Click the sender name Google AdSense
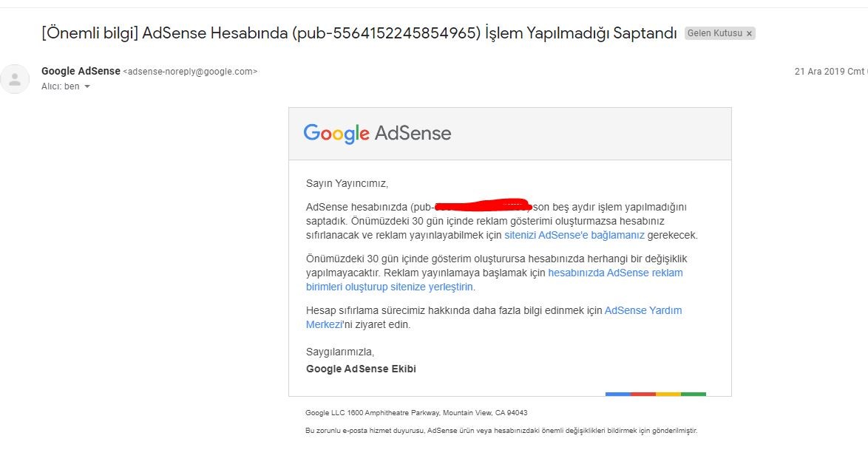The width and height of the screenshot is (868, 461). pyautogui.click(x=81, y=71)
